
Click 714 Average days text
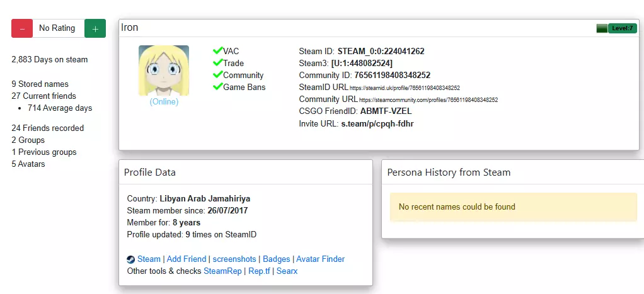click(x=60, y=108)
